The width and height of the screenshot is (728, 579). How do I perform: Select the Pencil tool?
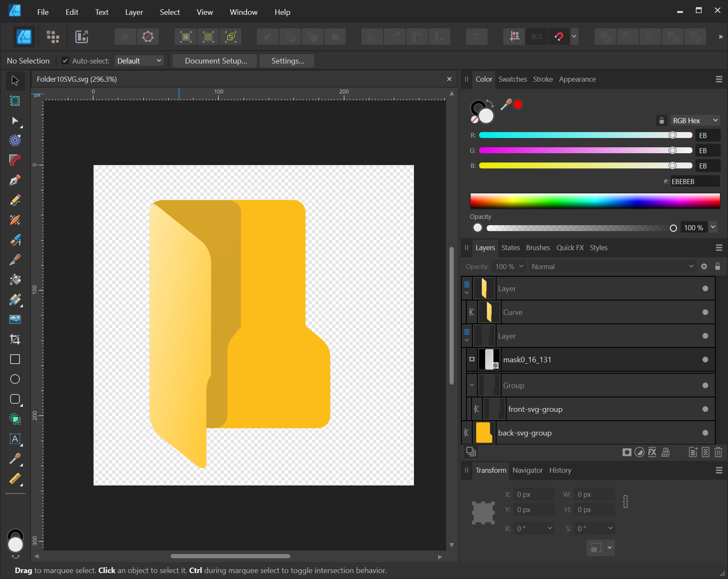click(x=15, y=200)
